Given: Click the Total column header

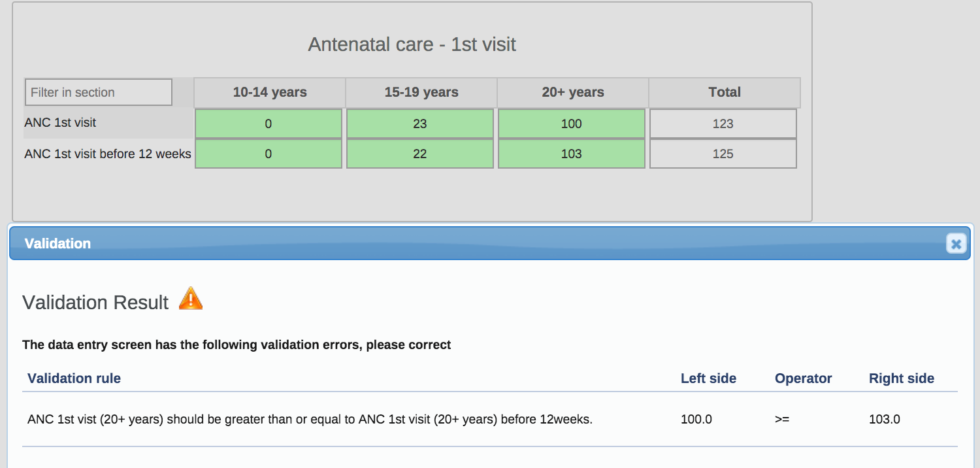Looking at the screenshot, I should 725,92.
